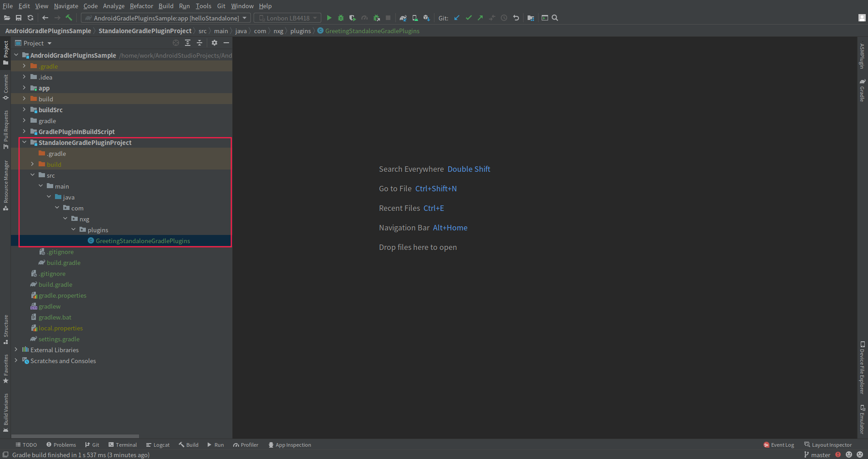Viewport: 868px width, 459px height.
Task: Open the run configuration dropdown
Action: (x=166, y=18)
